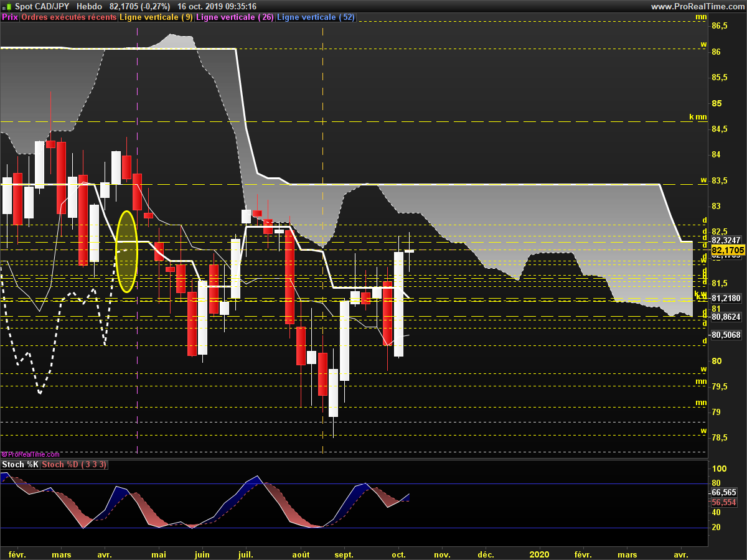This screenshot has height=560, width=747.
Task: Click the Hebdo timeframe in title bar
Action: 80,6
